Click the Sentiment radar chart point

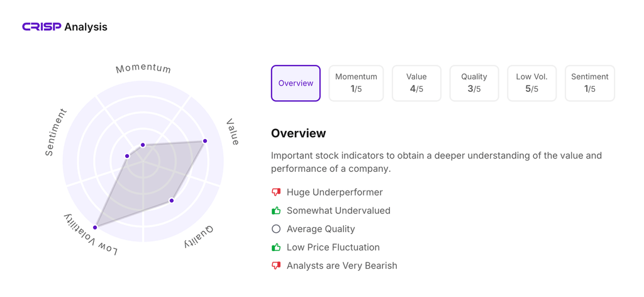(x=128, y=156)
